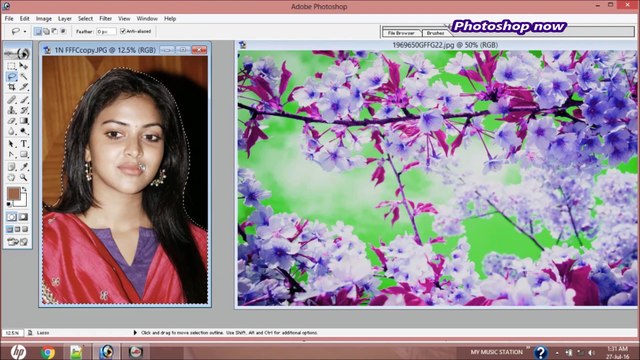Select the Type tool

click(x=24, y=144)
